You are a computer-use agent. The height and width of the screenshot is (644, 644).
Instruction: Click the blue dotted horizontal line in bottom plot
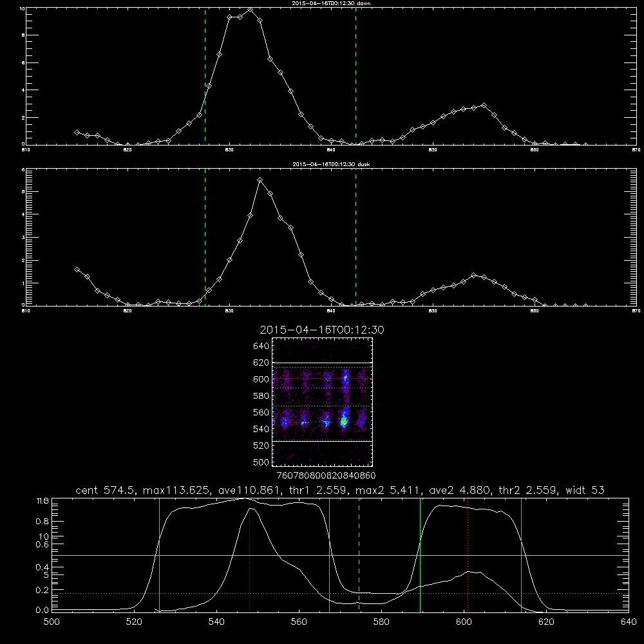point(340,593)
